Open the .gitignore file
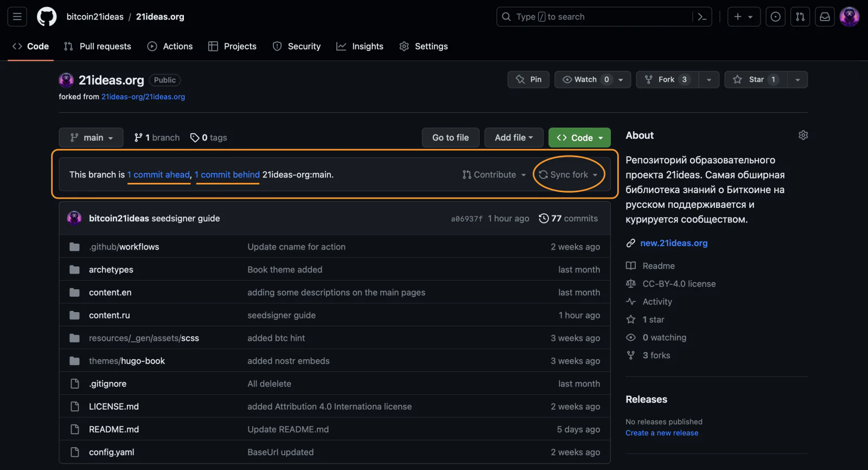Image resolution: width=868 pixels, height=470 pixels. point(108,384)
